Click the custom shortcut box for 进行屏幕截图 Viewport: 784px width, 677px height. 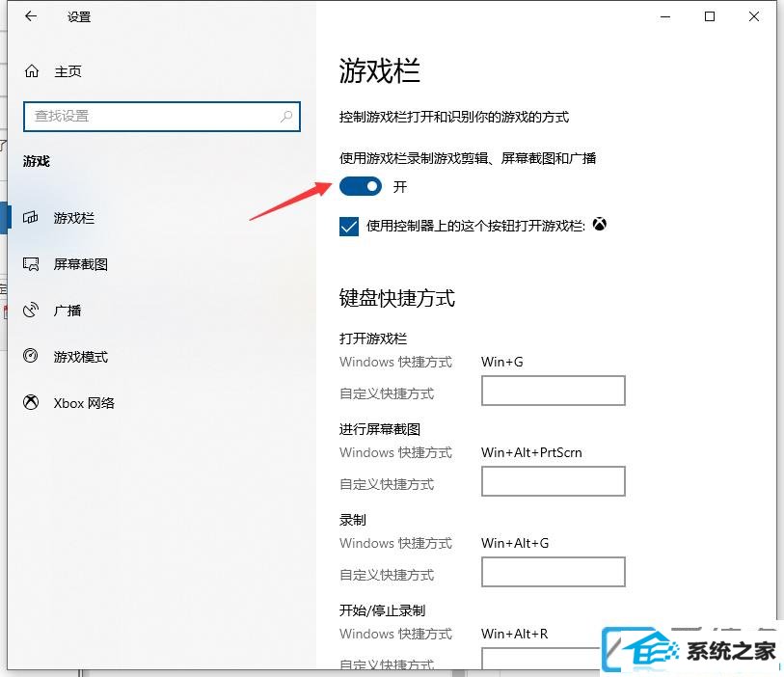click(x=553, y=481)
